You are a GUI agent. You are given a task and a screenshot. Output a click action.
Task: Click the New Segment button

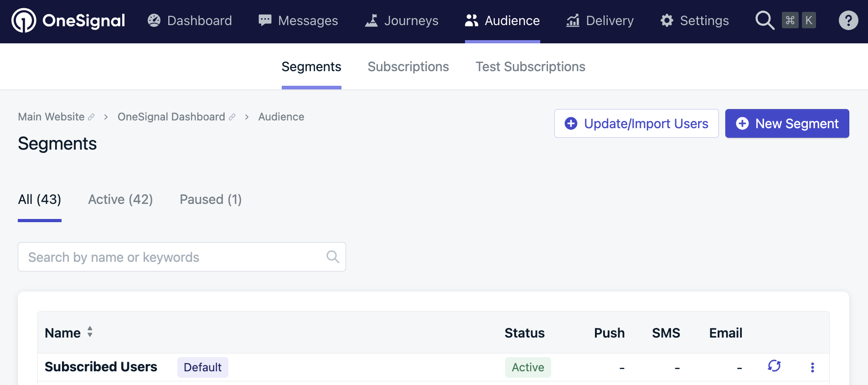click(787, 124)
